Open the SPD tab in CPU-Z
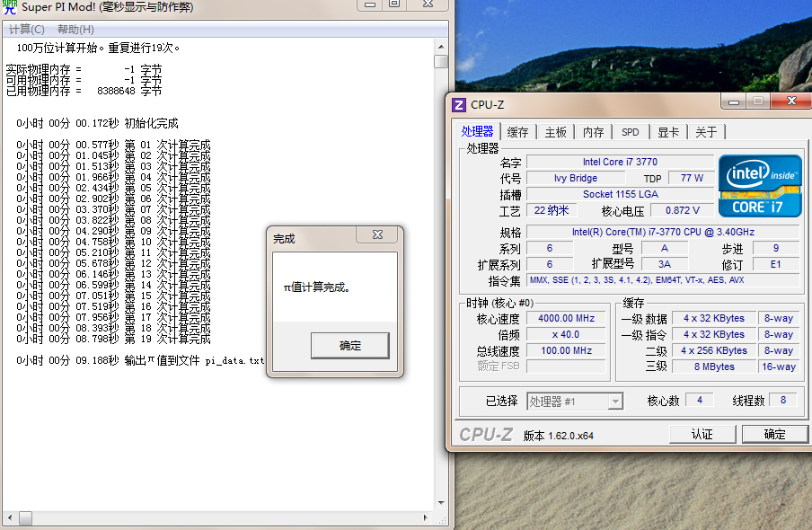Screen dimensions: 812x530 click(631, 132)
